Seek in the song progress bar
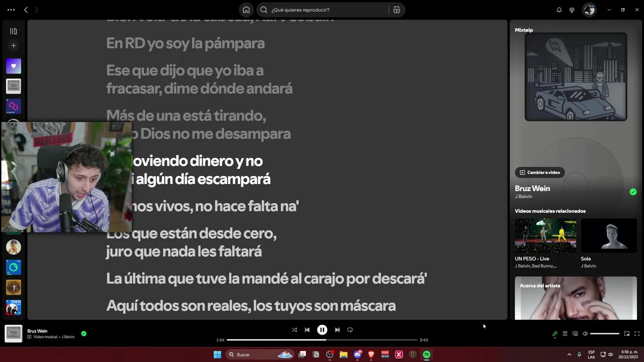Screen dimensions: 644x362 point(322,340)
